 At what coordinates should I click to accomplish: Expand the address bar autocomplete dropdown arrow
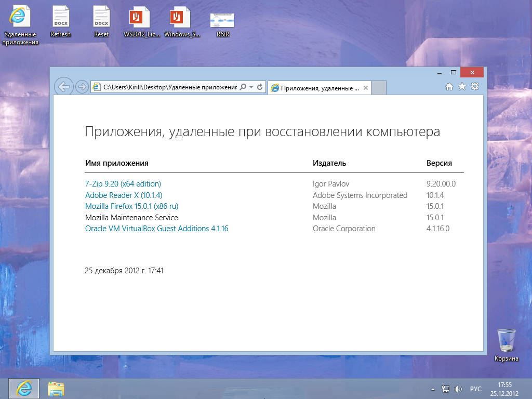click(x=251, y=87)
